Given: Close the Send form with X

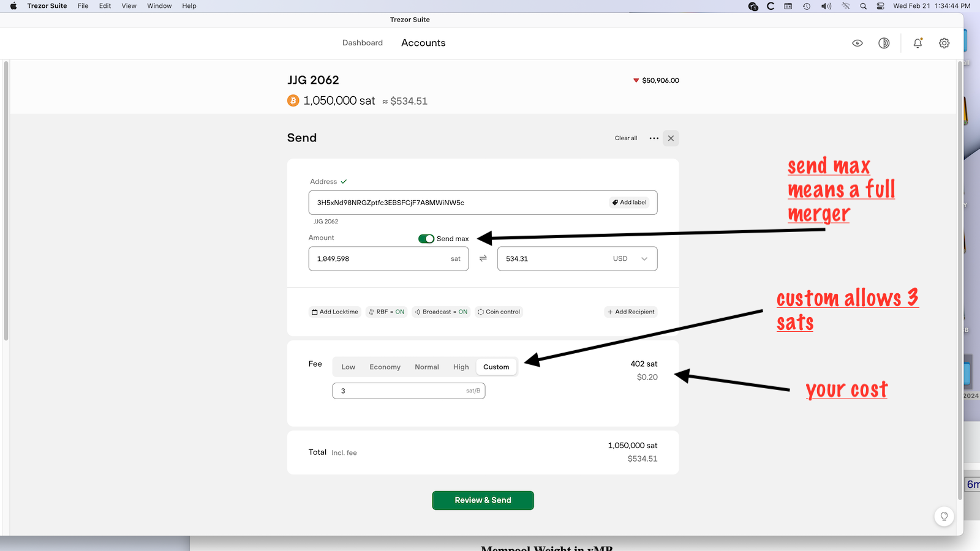Looking at the screenshot, I should (671, 138).
